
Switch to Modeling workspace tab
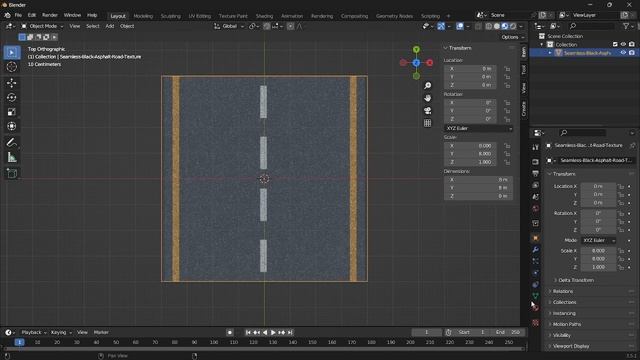tap(143, 16)
